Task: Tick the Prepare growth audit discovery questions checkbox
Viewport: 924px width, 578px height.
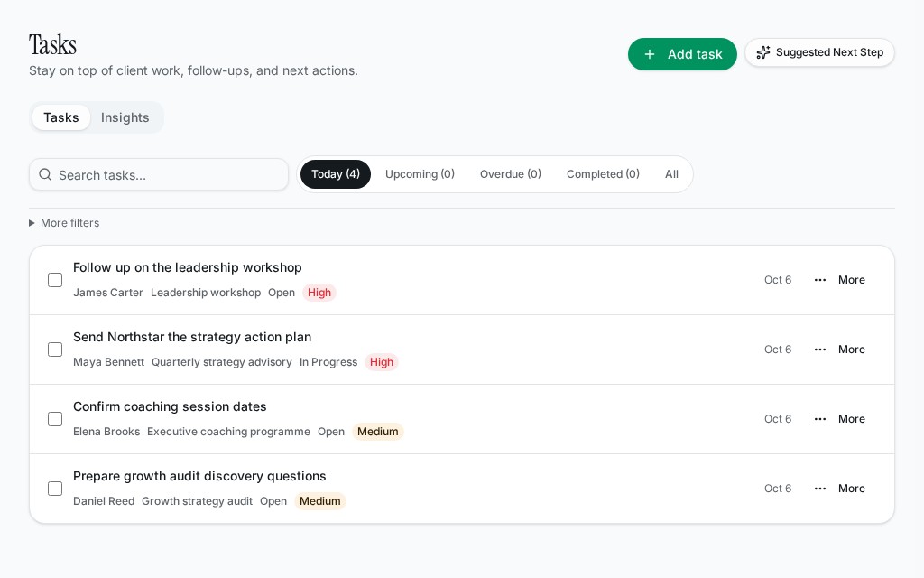Action: coord(55,489)
